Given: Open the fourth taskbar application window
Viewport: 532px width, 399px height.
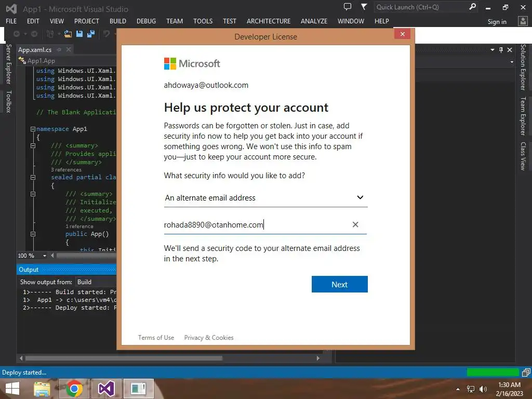Looking at the screenshot, I should (138, 389).
